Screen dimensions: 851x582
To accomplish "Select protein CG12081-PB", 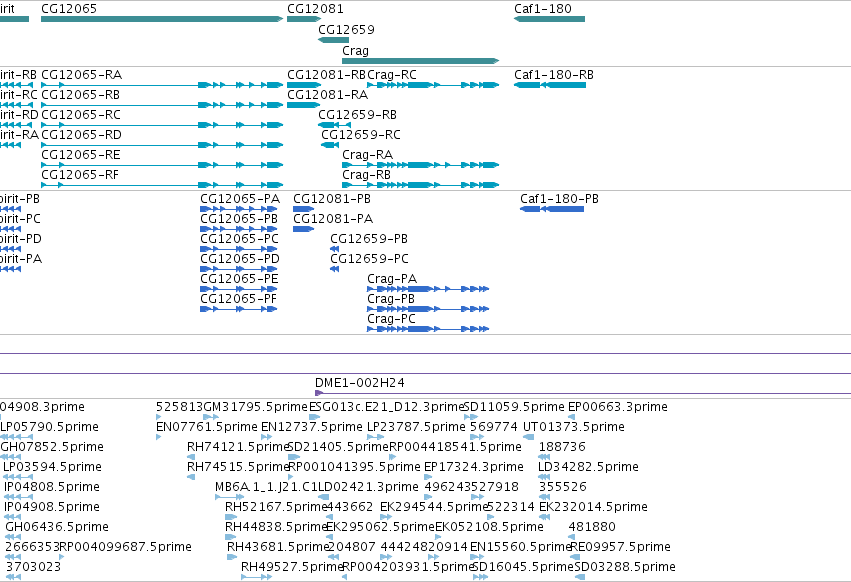I will point(332,199).
